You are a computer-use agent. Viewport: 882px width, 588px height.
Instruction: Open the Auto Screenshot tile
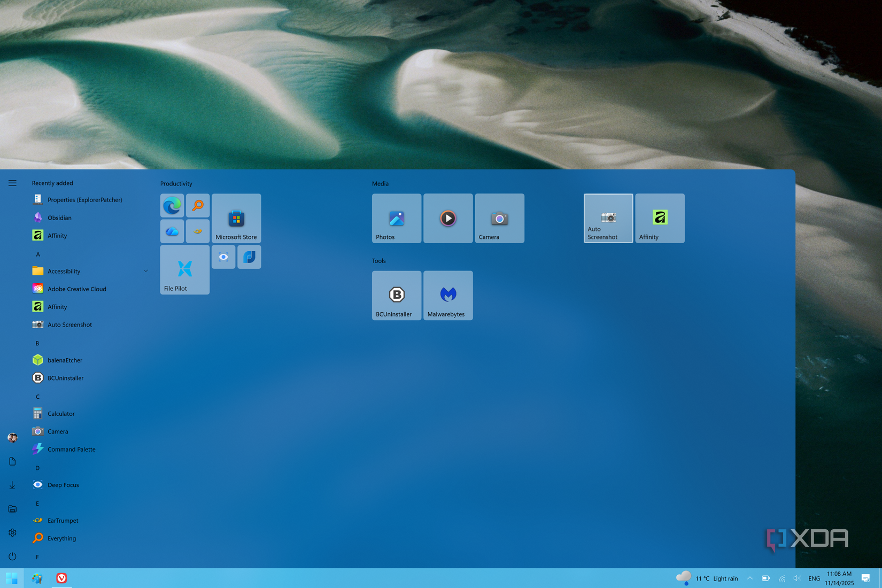pyautogui.click(x=607, y=218)
